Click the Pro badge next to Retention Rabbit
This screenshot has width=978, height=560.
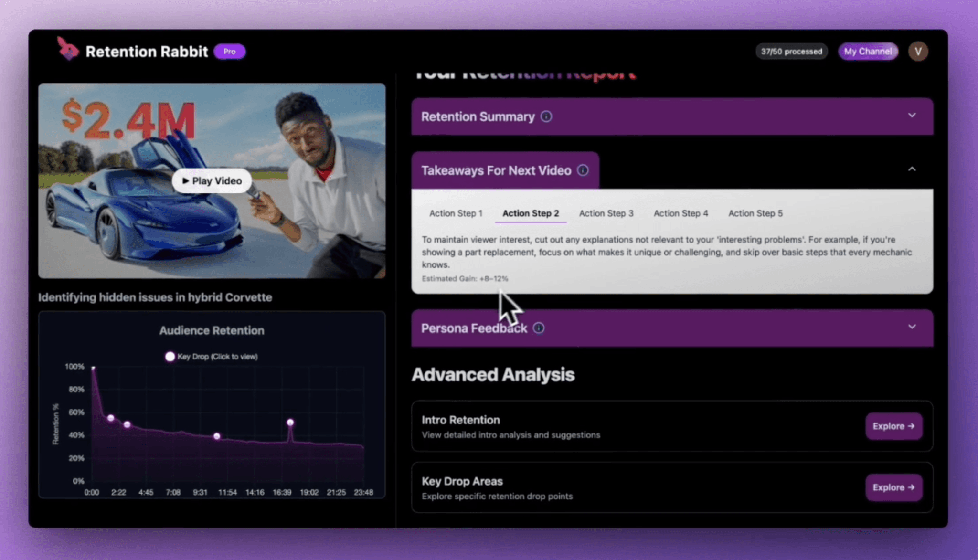[x=229, y=51]
